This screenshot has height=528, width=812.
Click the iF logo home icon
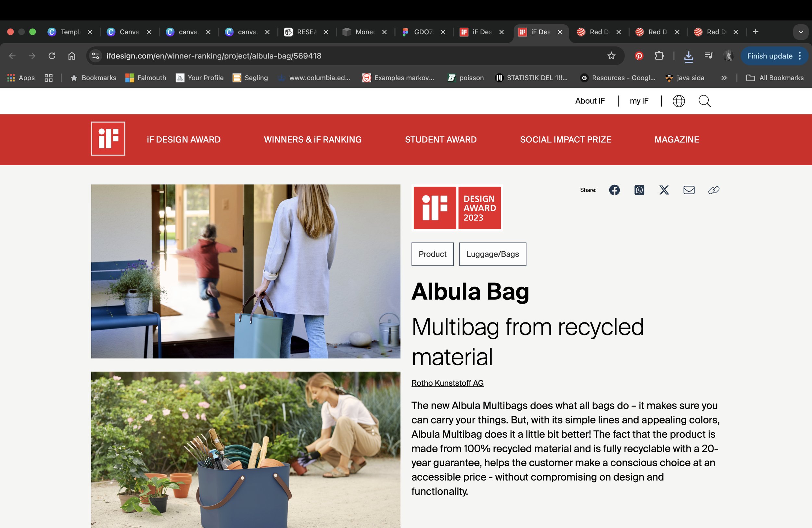pos(108,139)
